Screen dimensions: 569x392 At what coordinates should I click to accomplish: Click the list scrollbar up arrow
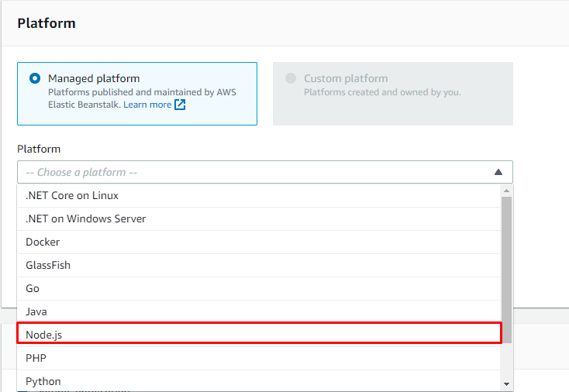point(506,191)
